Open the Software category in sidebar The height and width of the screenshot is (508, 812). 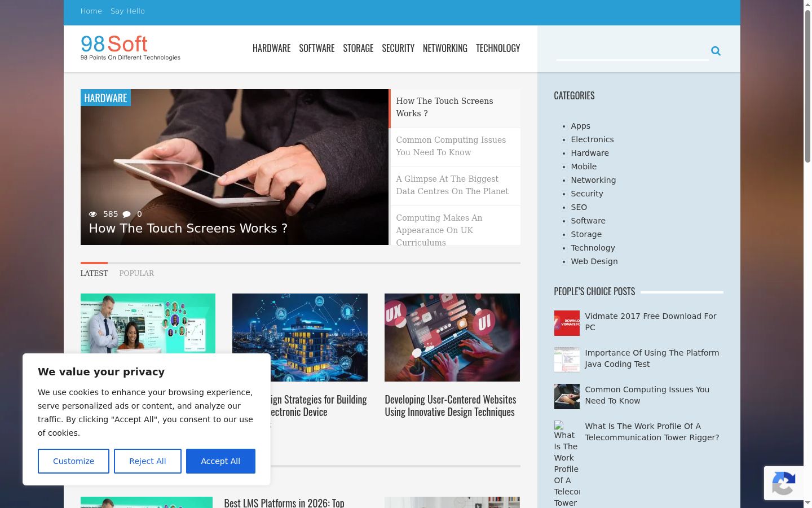click(588, 221)
